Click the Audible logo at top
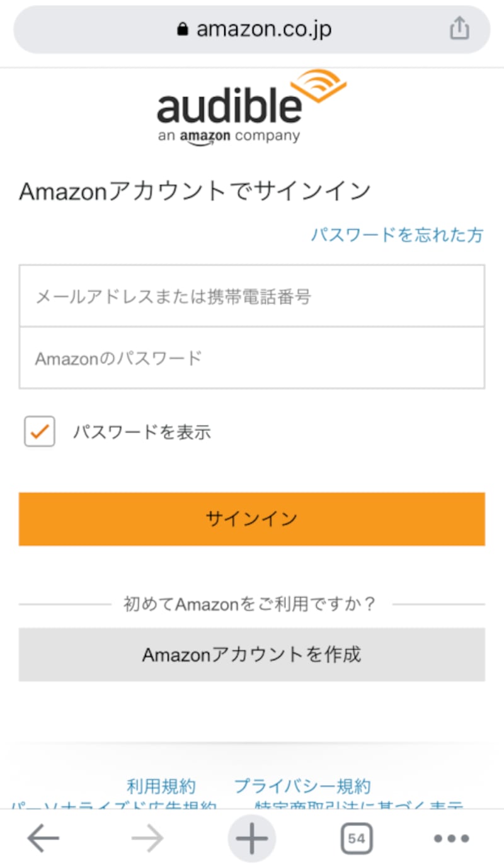The width and height of the screenshot is (504, 868). 251,106
